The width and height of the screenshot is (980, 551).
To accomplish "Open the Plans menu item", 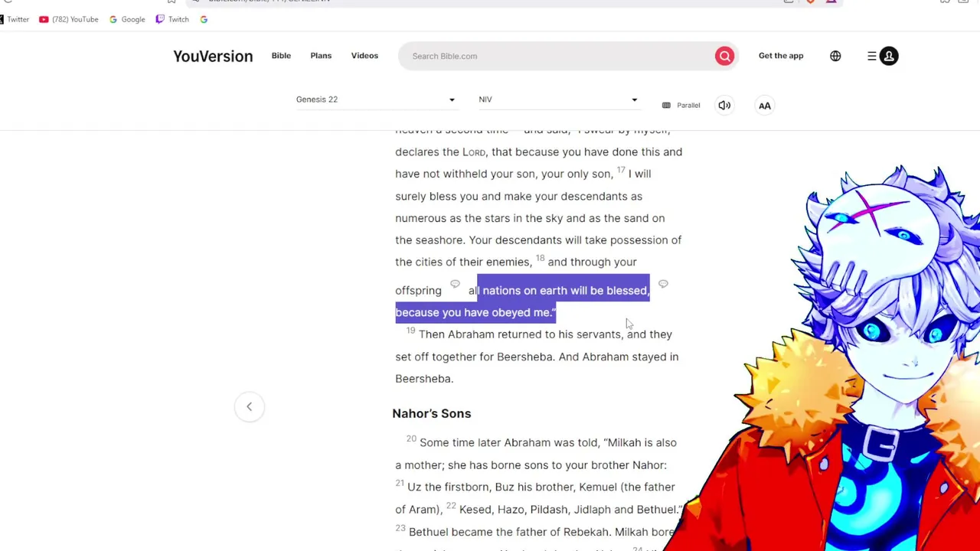I will [321, 55].
